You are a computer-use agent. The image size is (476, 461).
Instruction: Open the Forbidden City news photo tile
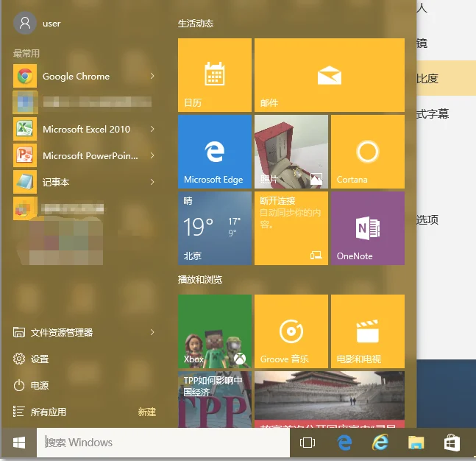pyautogui.click(x=330, y=399)
